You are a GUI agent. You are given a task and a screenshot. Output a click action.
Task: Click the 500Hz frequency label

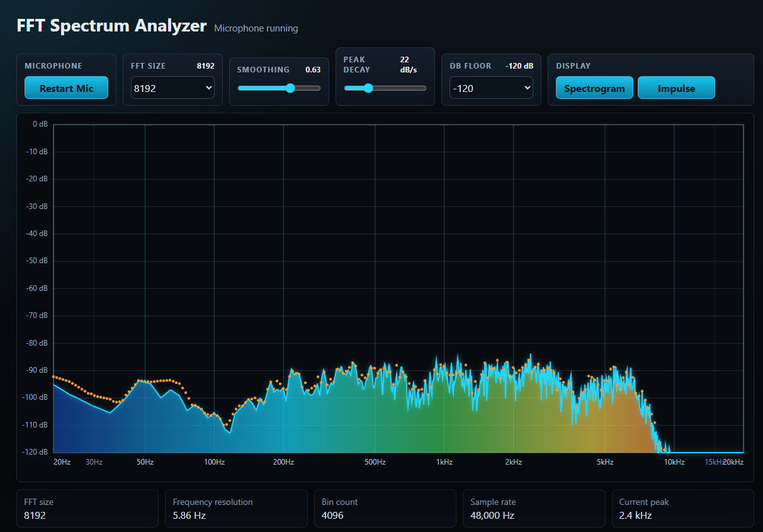(x=375, y=462)
